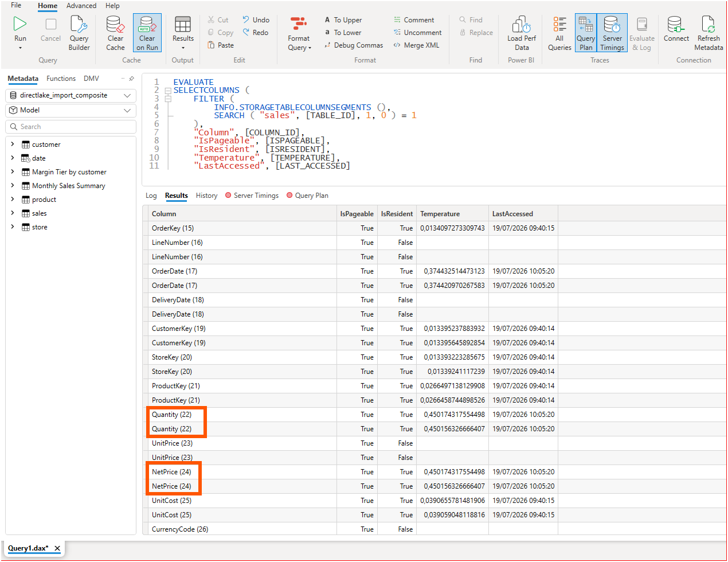Paste from clipboard

tap(221, 45)
